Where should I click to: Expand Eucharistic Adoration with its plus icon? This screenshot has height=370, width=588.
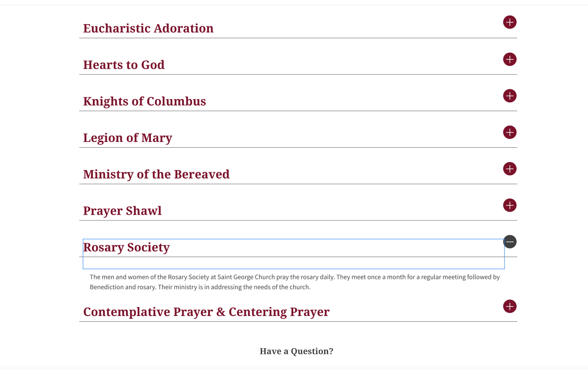(x=509, y=22)
